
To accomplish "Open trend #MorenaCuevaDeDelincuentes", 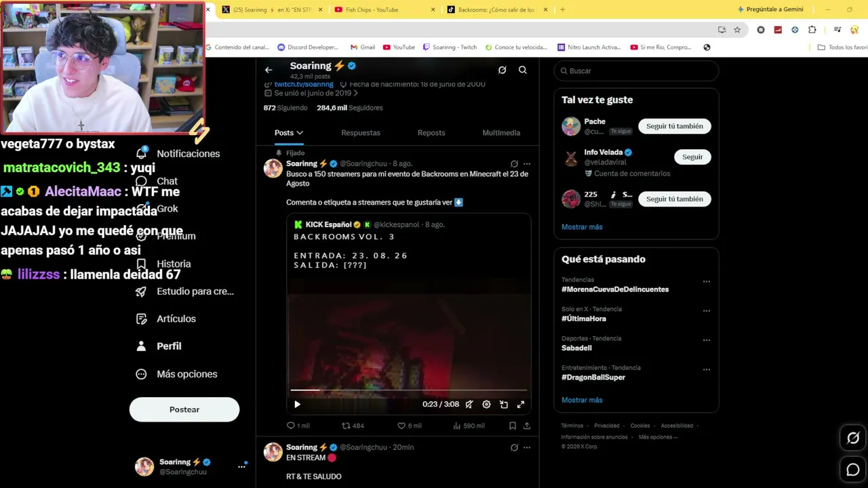I will coord(615,289).
